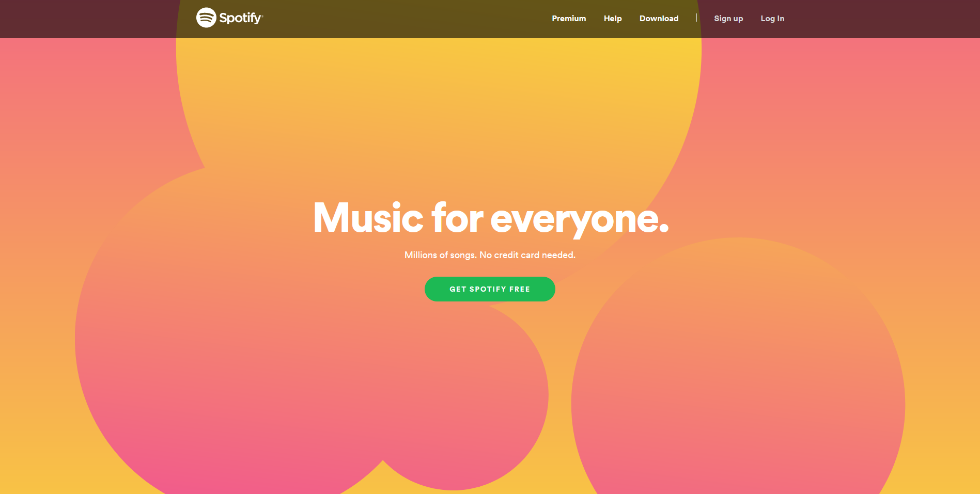The width and height of the screenshot is (980, 494).
Task: Click the GET SPOTIFY FREE button
Action: click(x=490, y=289)
